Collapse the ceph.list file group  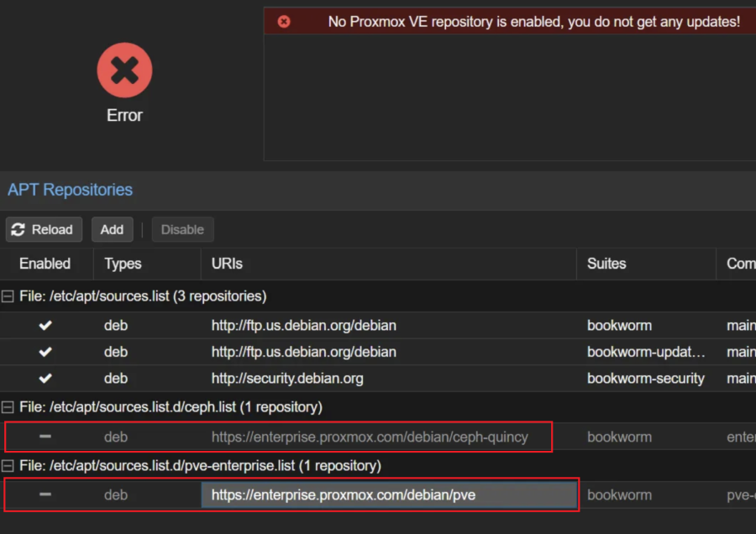tap(8, 407)
